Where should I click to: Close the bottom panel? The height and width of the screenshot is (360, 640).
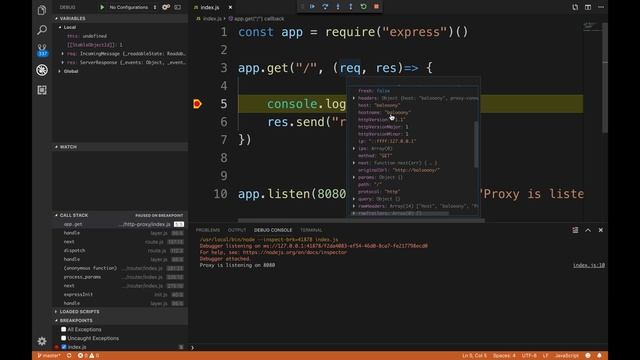pos(600,230)
